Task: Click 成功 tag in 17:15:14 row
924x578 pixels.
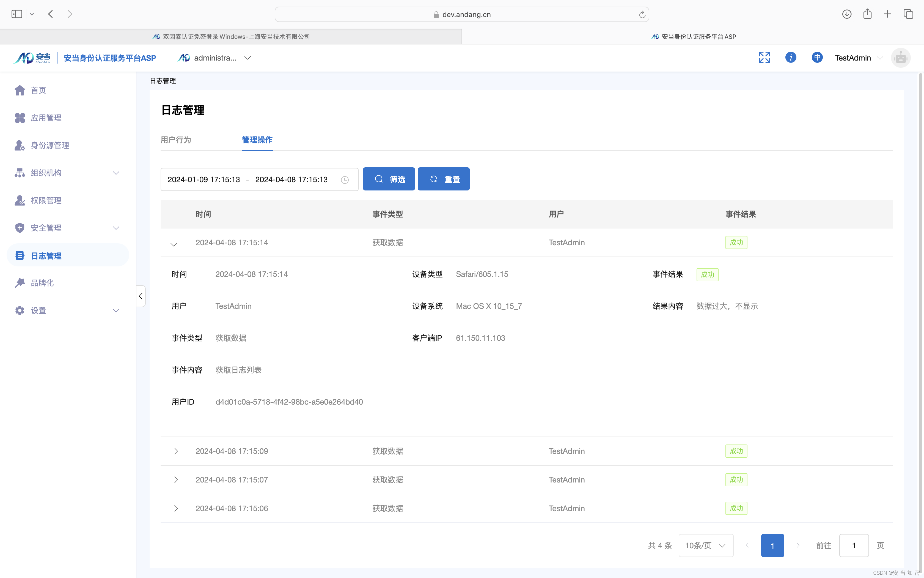Action: point(736,242)
